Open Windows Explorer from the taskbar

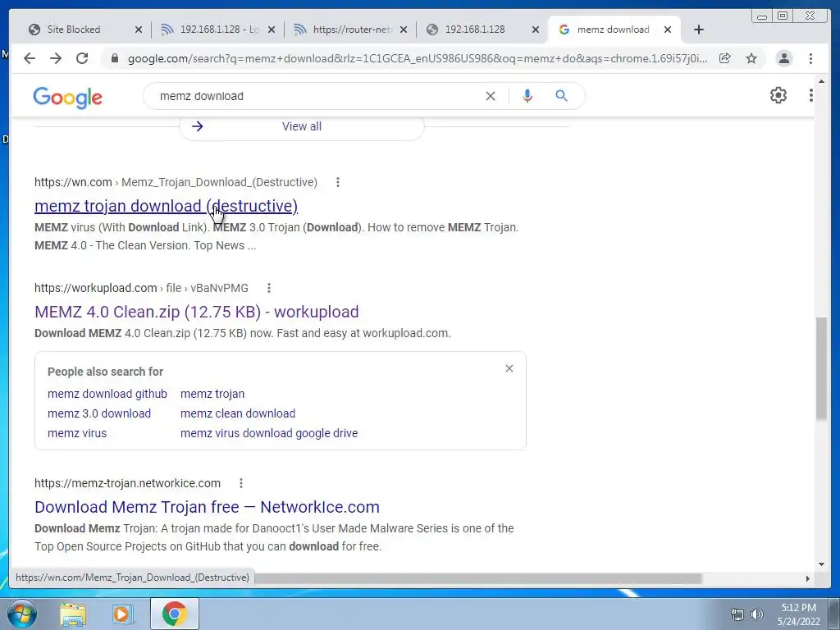pos(72,614)
